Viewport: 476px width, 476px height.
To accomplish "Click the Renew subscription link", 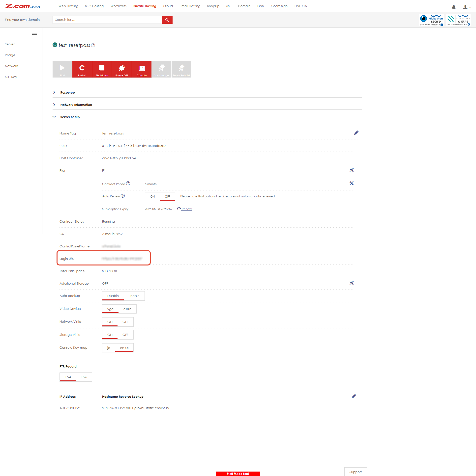I will coord(186,209).
